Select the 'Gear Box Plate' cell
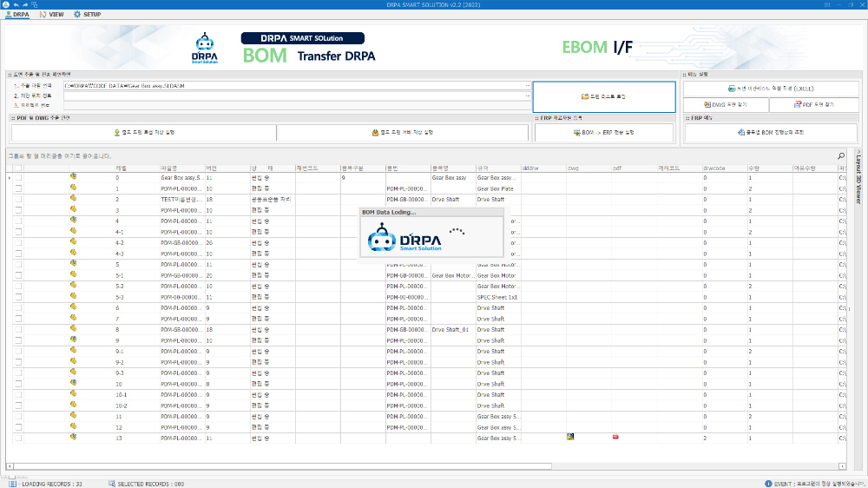This screenshot has width=868, height=488. 498,189
